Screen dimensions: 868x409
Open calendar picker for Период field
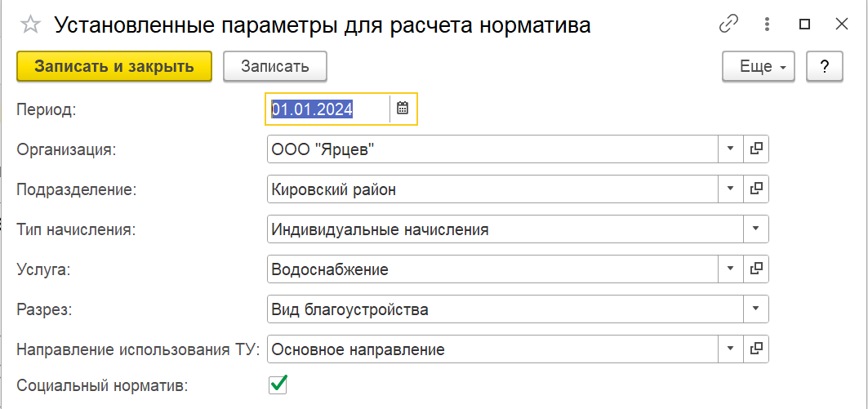[x=403, y=109]
